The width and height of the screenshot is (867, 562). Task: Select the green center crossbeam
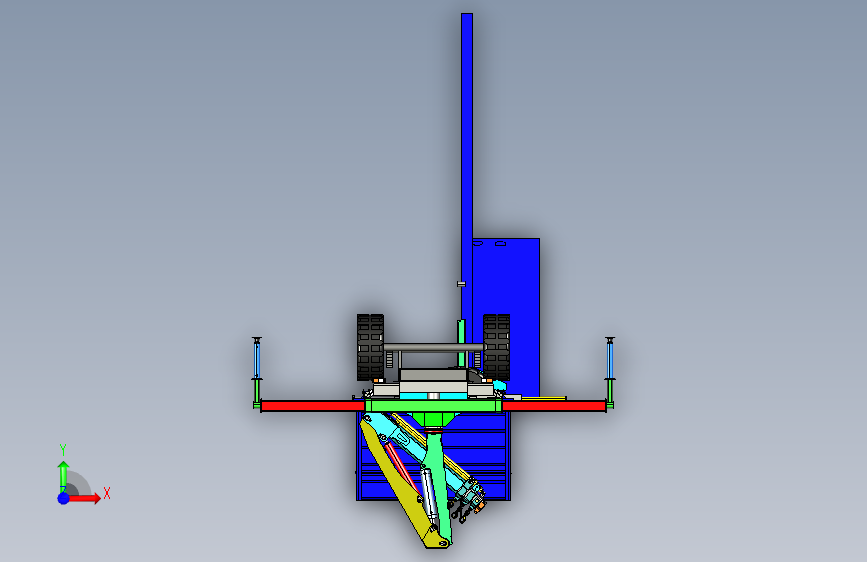(434, 407)
